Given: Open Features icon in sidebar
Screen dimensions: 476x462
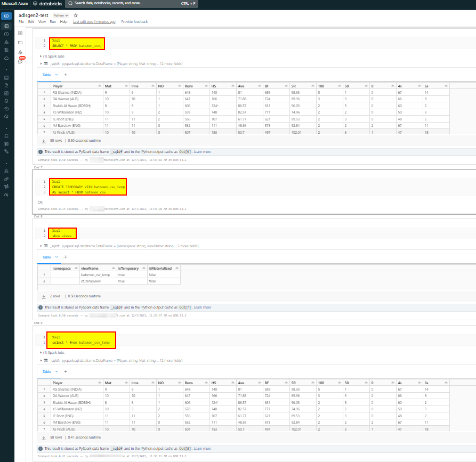Looking at the screenshot, I should [6, 179].
